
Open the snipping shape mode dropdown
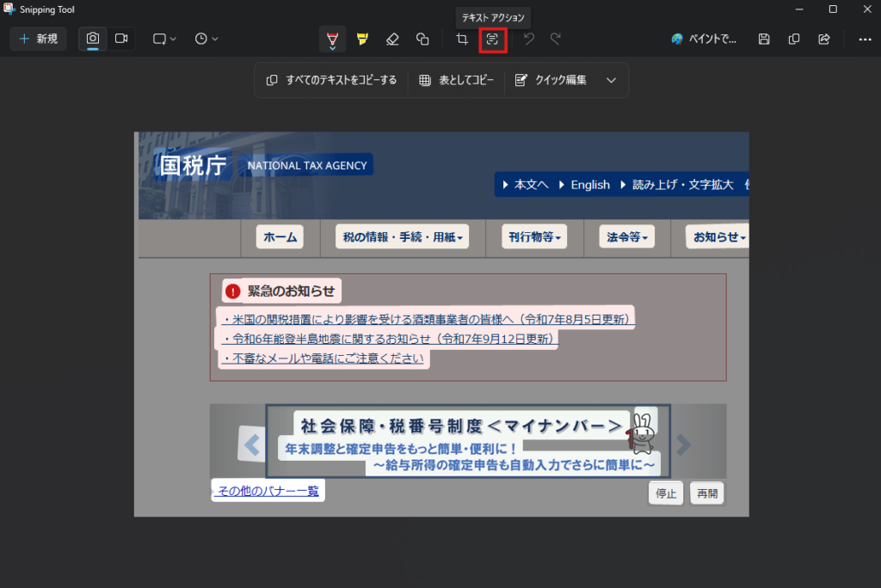[x=164, y=39]
